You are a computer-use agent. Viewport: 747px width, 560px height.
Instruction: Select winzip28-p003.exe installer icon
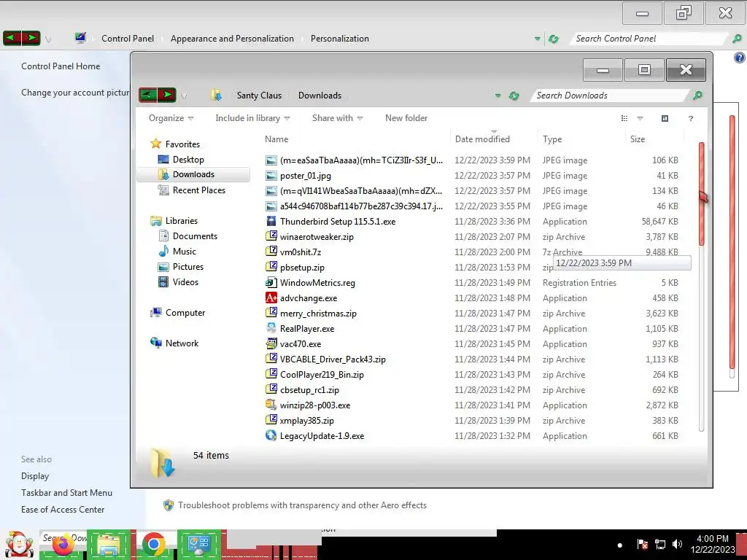click(271, 405)
